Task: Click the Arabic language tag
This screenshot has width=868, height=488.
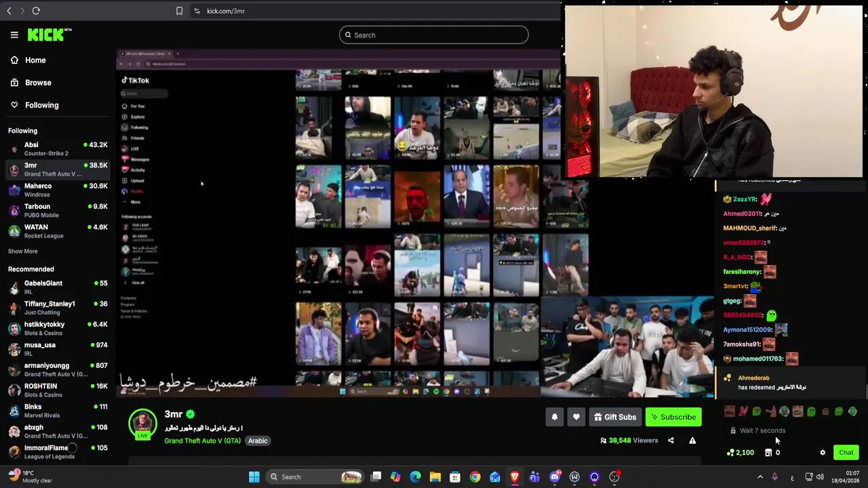Action: (x=258, y=441)
